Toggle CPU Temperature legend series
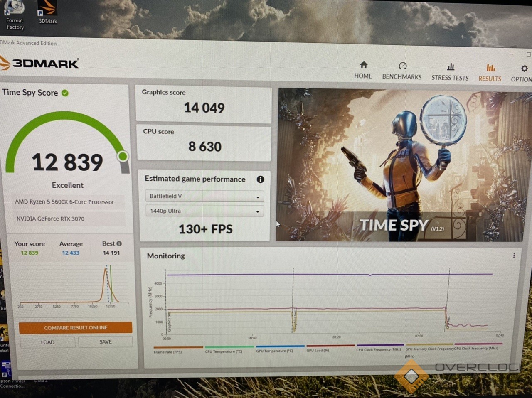Screen dimensions: 532x398 [229, 349]
